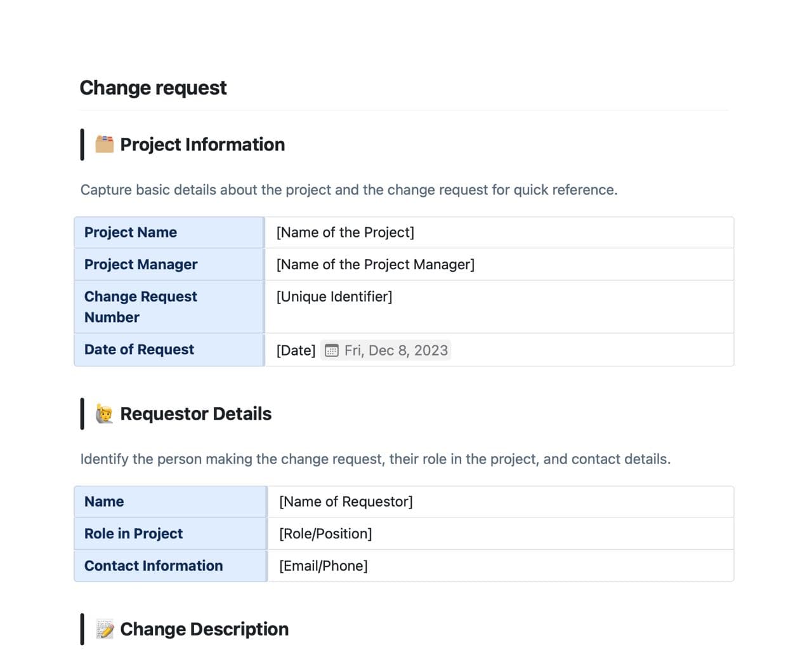
Task: Open the Fri, Dec 8, 2023 date picker
Action: coord(395,350)
